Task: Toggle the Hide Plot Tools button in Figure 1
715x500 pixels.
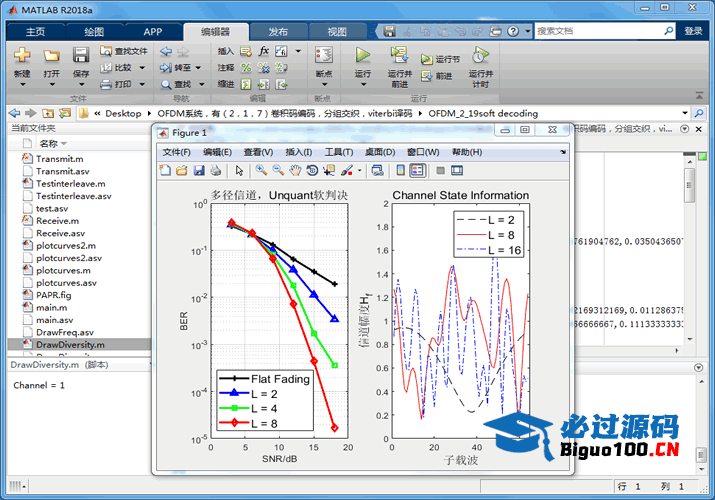Action: [x=440, y=170]
